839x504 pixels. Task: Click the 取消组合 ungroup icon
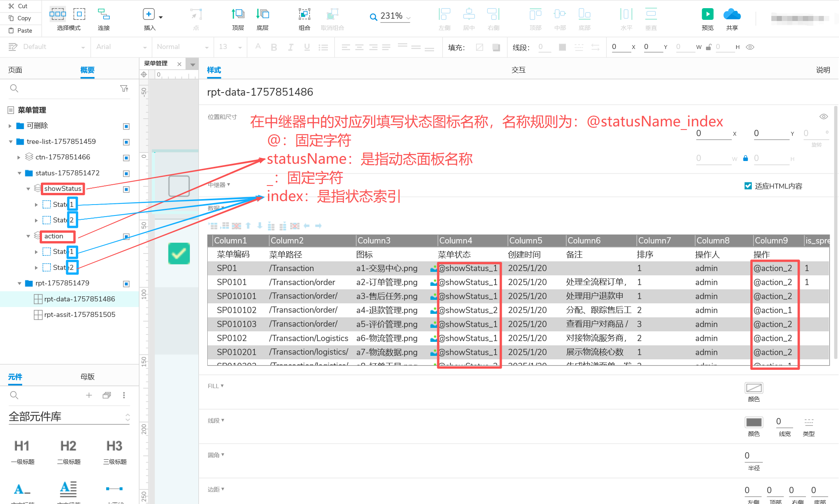tap(332, 14)
